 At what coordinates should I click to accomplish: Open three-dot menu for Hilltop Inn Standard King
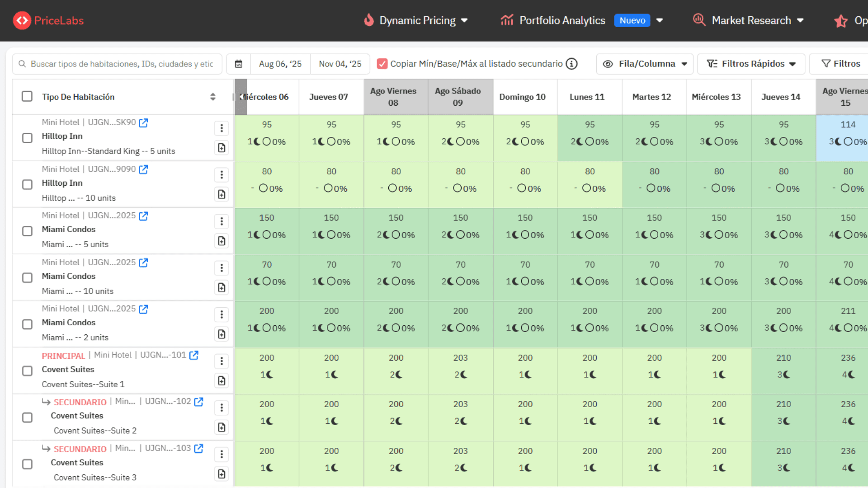click(222, 128)
